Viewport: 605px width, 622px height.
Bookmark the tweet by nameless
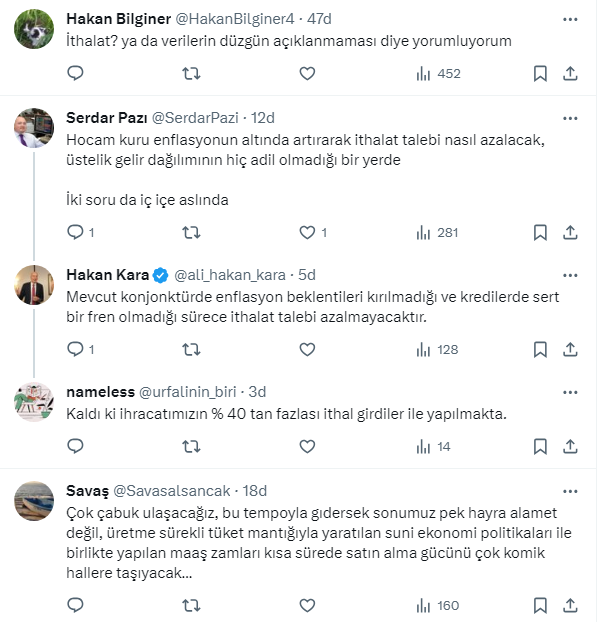point(540,446)
